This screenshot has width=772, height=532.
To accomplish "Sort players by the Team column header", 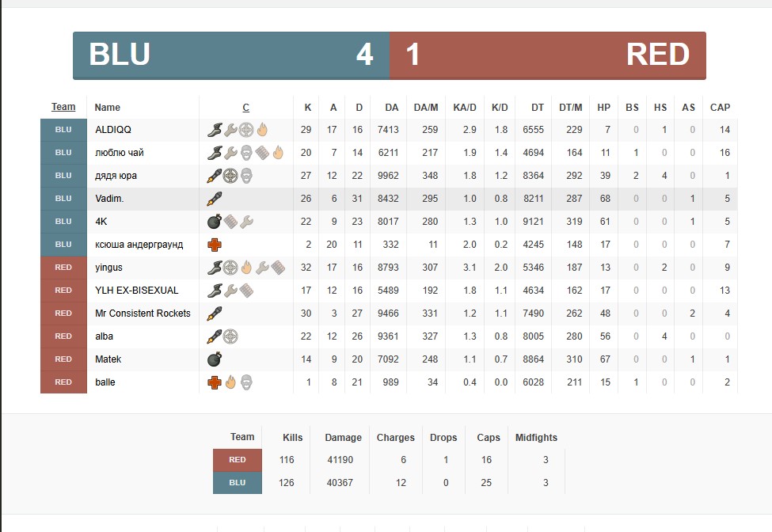I will click(x=63, y=107).
